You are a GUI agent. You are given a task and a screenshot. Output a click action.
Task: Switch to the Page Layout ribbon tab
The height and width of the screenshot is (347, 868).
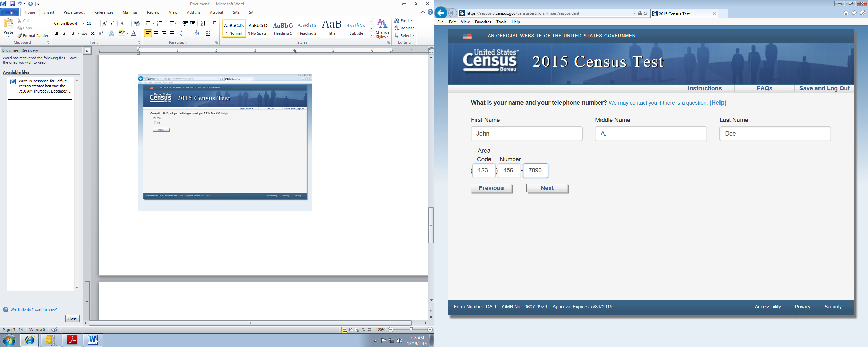coord(74,12)
